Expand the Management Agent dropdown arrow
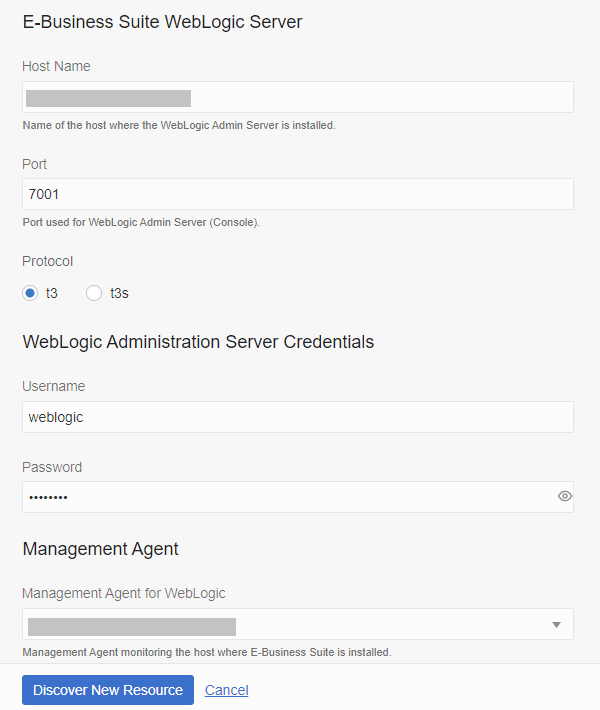600x710 pixels. click(557, 625)
